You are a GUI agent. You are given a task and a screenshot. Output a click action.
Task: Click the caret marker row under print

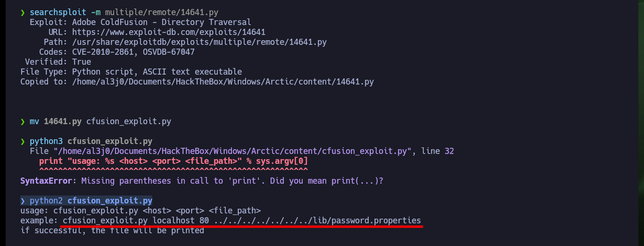coord(173,170)
